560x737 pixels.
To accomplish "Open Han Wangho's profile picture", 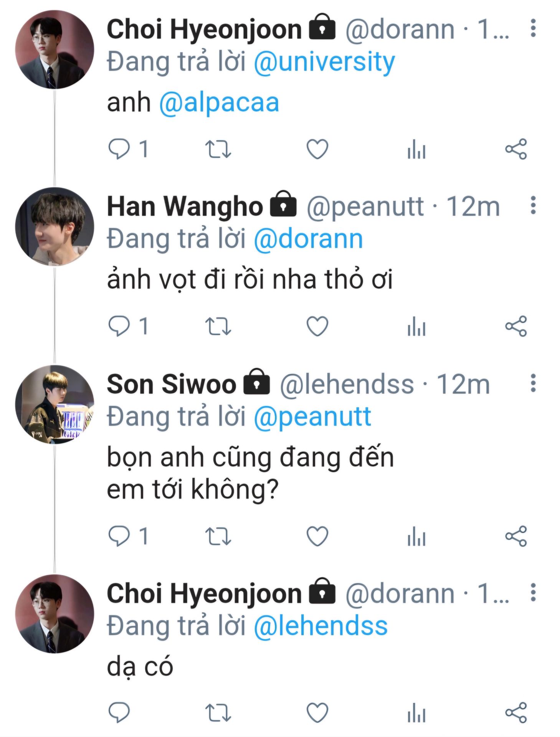I will [55, 226].
